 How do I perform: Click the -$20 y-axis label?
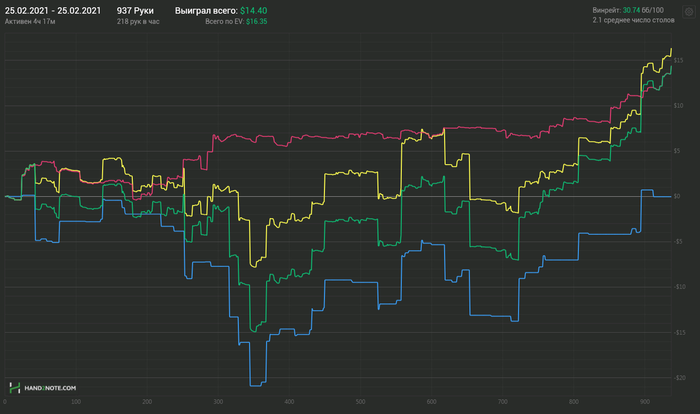[679, 378]
